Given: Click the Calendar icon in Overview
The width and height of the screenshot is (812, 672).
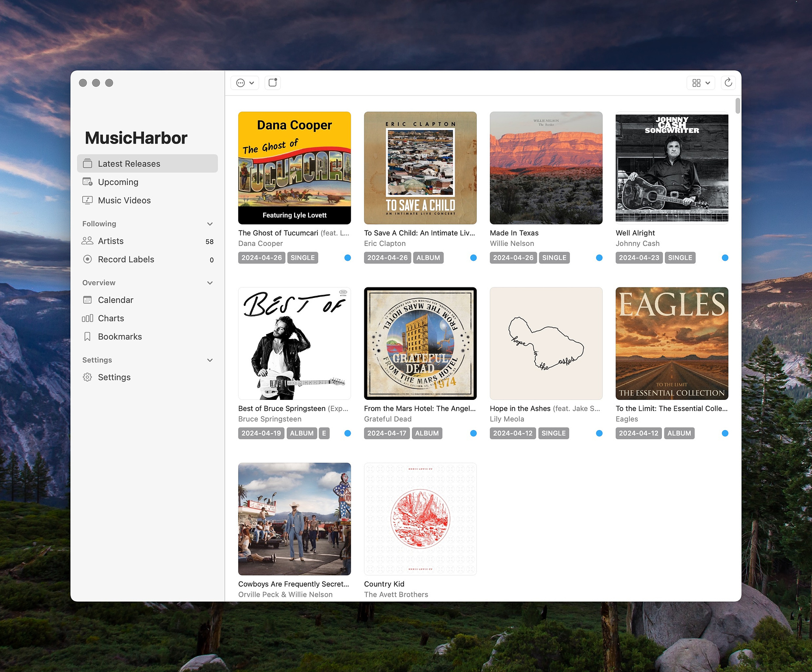Looking at the screenshot, I should click(x=88, y=300).
